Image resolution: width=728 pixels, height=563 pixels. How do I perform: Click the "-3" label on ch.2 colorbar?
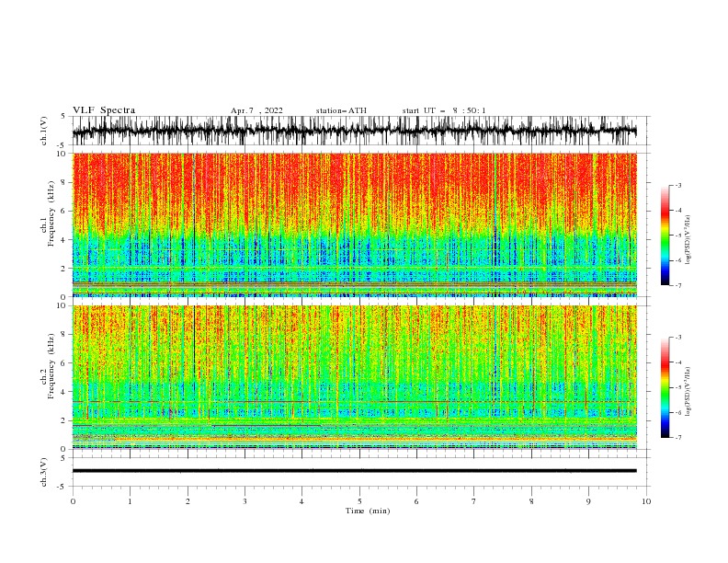coord(678,338)
